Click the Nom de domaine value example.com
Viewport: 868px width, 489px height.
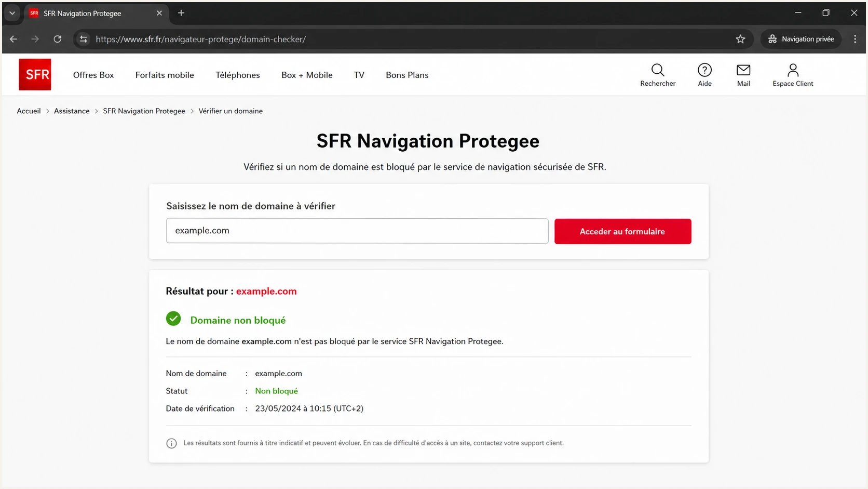(278, 373)
